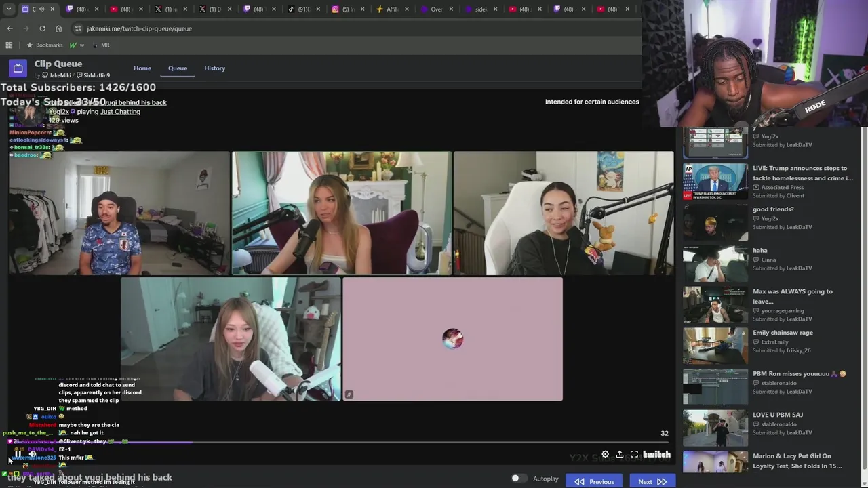Enter fullscreen mode on the player
Viewport: 868px width, 488px height.
click(634, 455)
